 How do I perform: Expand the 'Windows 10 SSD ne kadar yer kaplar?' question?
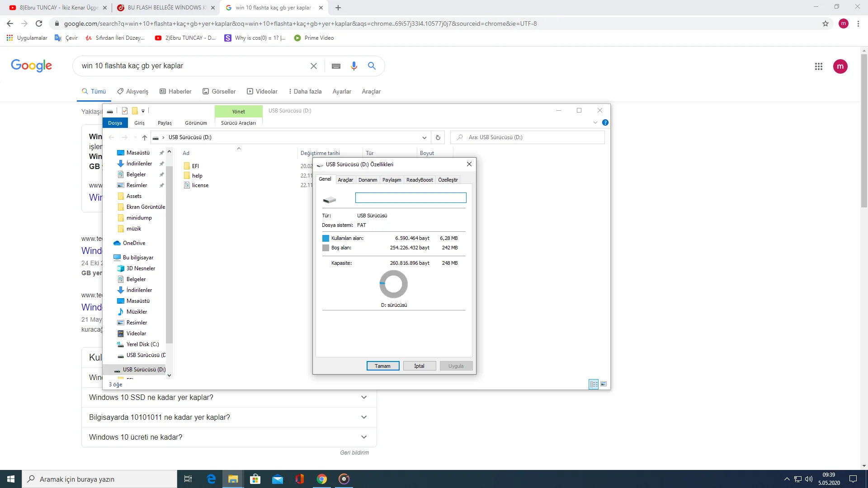(364, 397)
